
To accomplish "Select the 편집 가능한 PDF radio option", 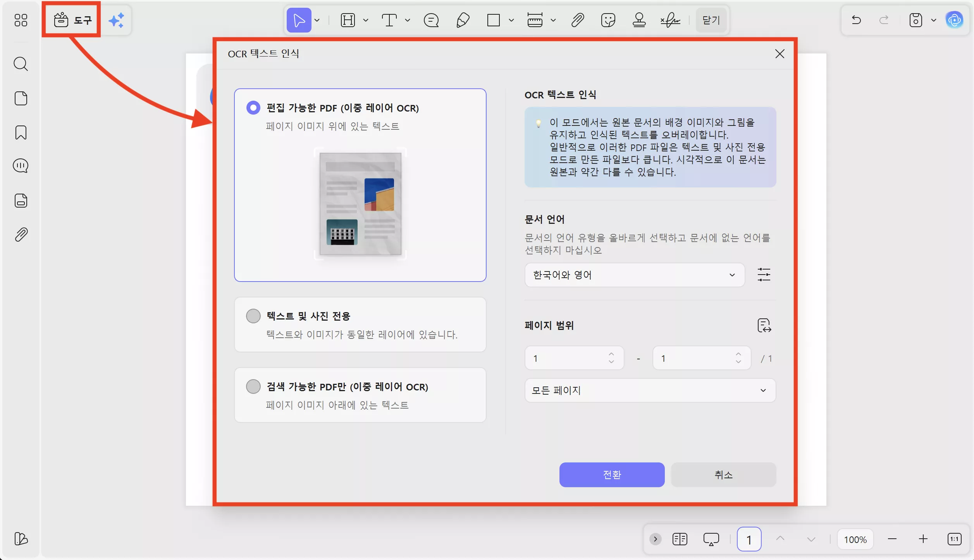I will pos(253,107).
